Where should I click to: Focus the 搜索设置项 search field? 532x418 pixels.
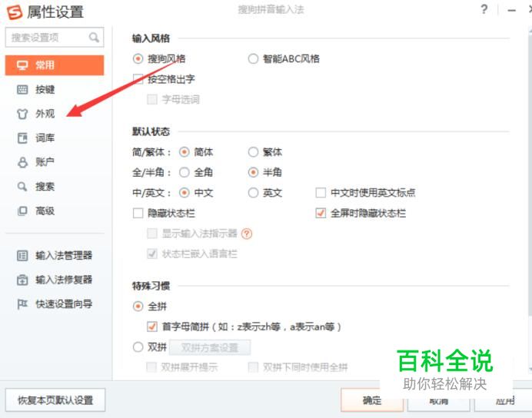coord(55,38)
